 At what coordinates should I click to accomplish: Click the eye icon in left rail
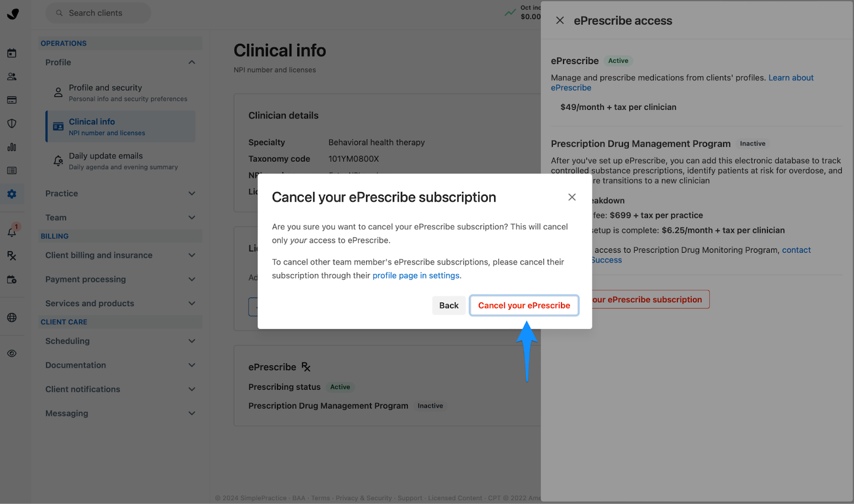(12, 353)
